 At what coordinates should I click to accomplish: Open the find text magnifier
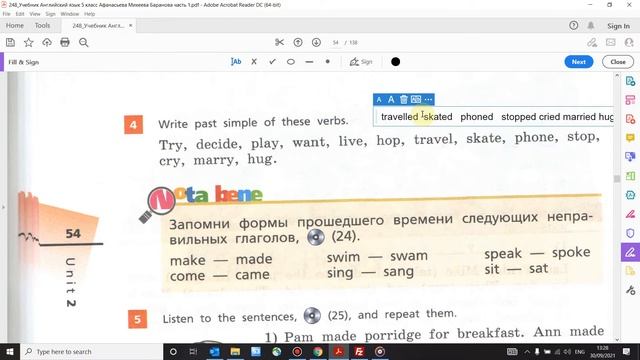pos(84,42)
